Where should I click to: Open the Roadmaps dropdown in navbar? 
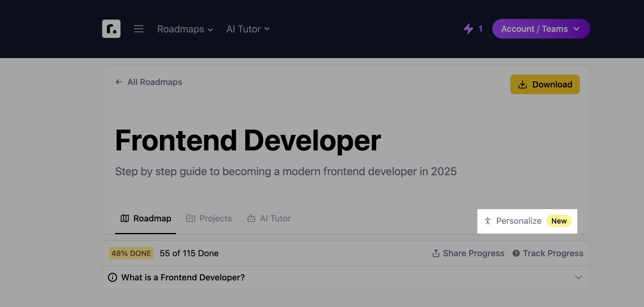pos(185,29)
